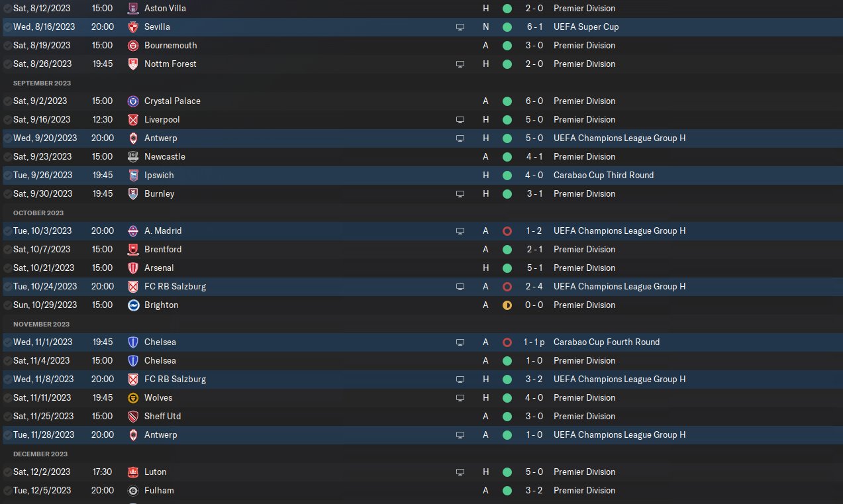This screenshot has height=504, width=843.
Task: Open Carabao Cup Fourth Round competition link
Action: (607, 342)
